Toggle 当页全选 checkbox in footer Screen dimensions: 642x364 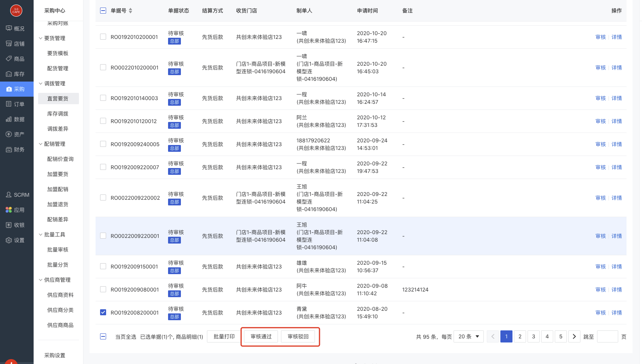tap(103, 336)
